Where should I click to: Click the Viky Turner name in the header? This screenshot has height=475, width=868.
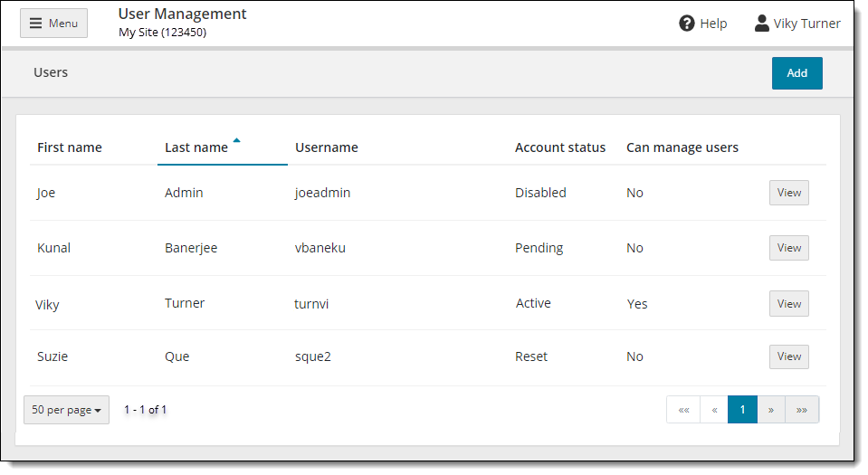tap(806, 24)
